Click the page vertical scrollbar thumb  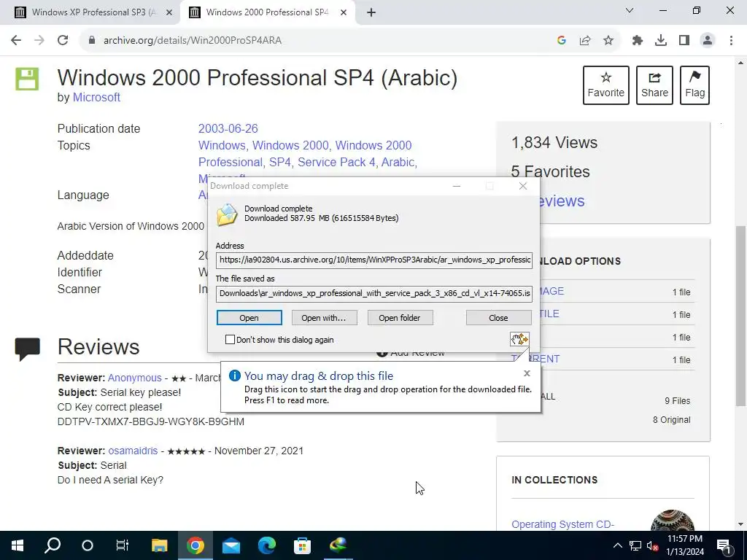click(x=741, y=316)
